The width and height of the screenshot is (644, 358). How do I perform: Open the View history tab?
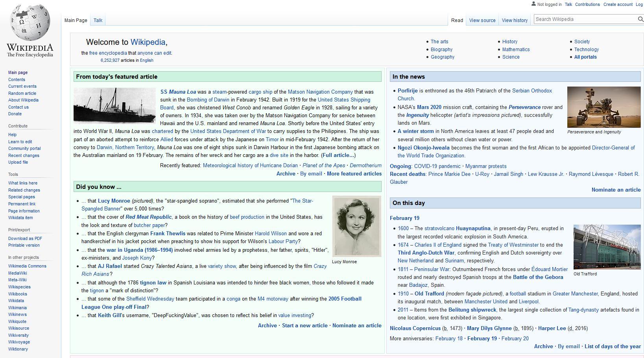515,20
